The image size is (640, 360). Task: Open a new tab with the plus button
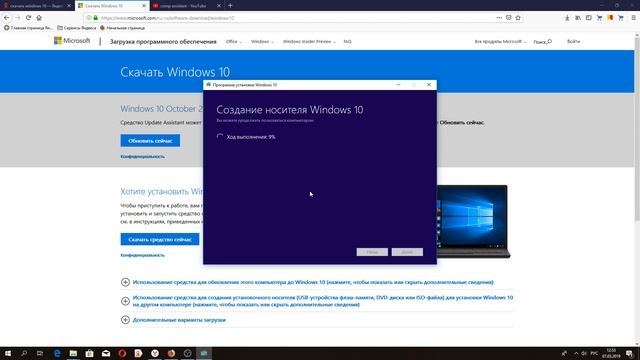[230, 6]
